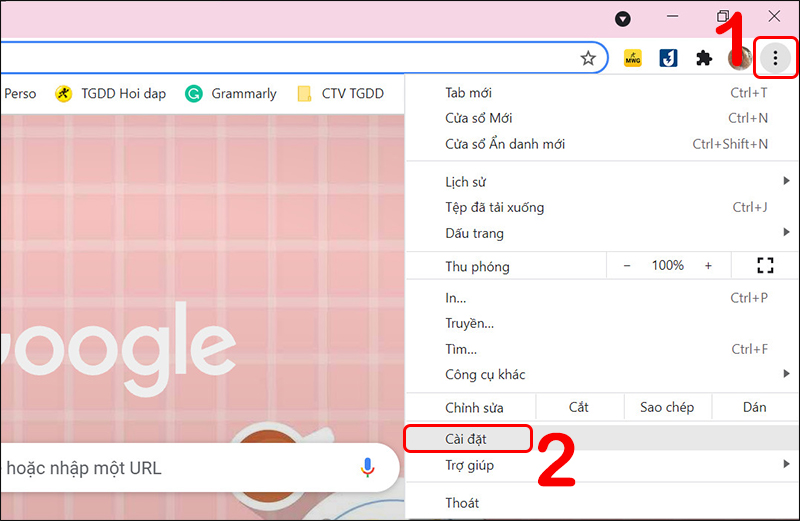Click the microphone voice search icon

pyautogui.click(x=367, y=467)
